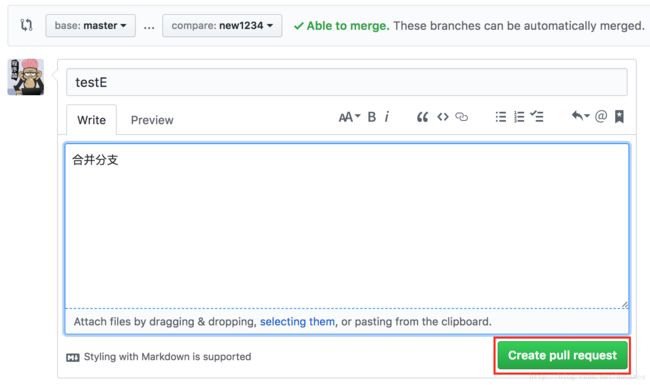This screenshot has height=385, width=650.
Task: Open the 'selecting them' file link
Action: (x=297, y=322)
